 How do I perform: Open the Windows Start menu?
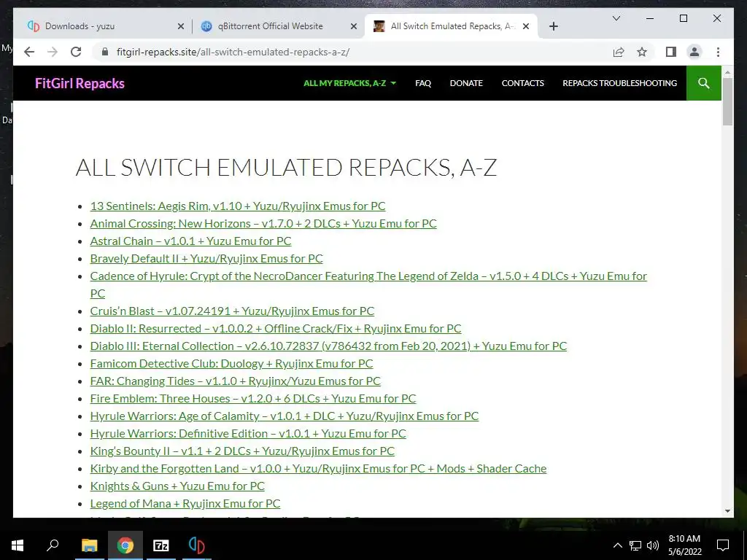click(x=18, y=545)
